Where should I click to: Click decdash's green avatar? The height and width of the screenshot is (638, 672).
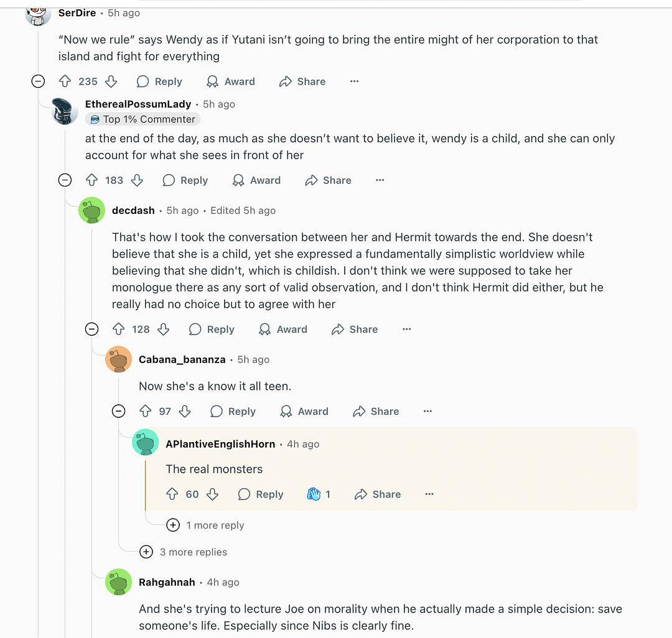point(91,211)
